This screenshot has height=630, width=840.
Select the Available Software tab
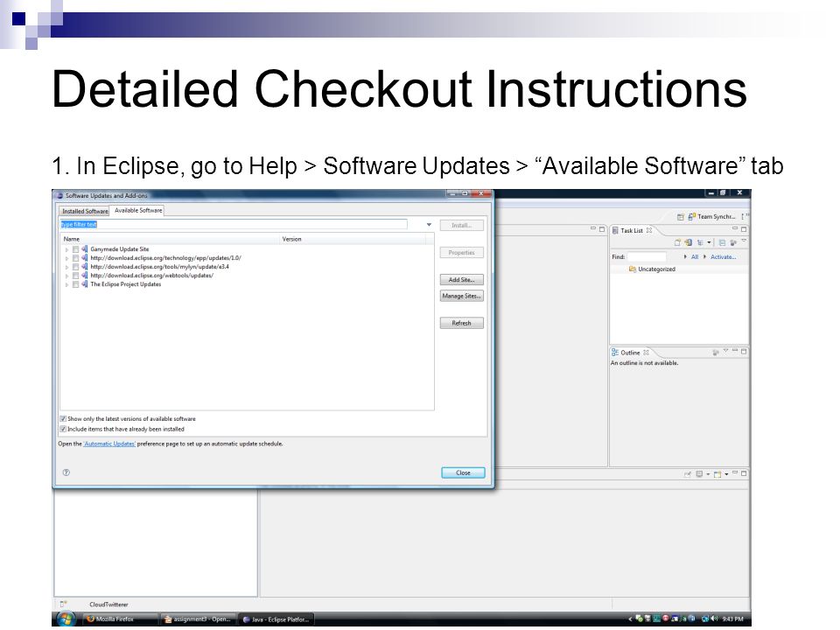(x=137, y=211)
